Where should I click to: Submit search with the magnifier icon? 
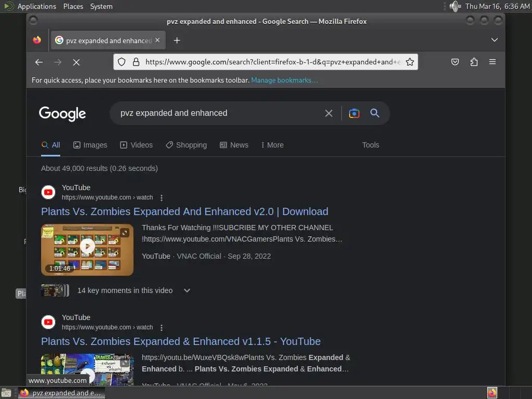[x=375, y=113]
